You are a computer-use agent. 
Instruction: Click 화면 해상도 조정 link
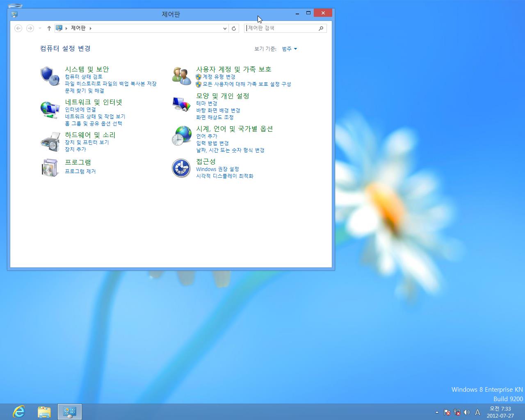pyautogui.click(x=215, y=117)
